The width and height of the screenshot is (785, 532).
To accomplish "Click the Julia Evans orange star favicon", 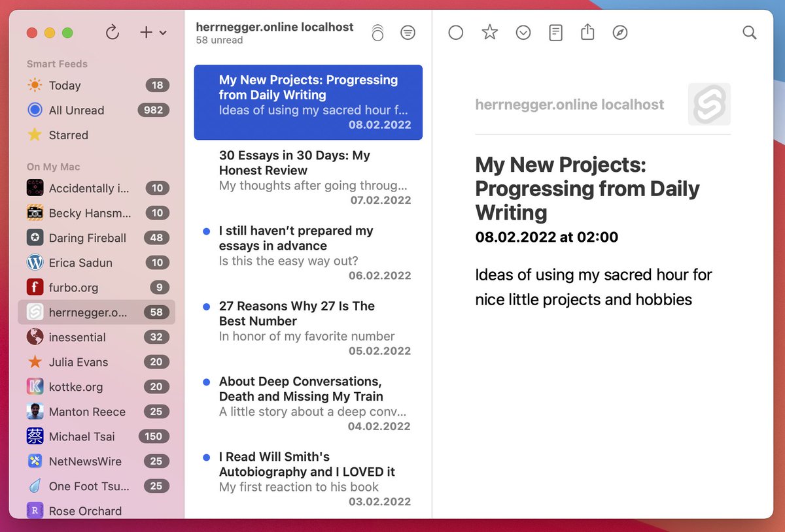I will (35, 362).
